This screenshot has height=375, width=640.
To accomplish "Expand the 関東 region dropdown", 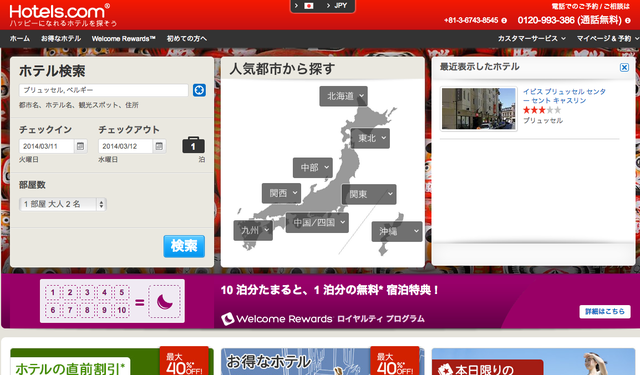I will tap(369, 194).
